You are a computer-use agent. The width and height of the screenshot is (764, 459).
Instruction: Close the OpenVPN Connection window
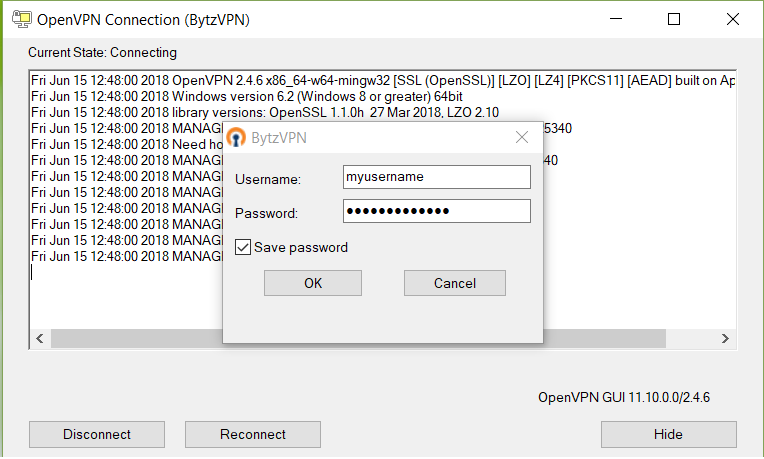point(733,19)
